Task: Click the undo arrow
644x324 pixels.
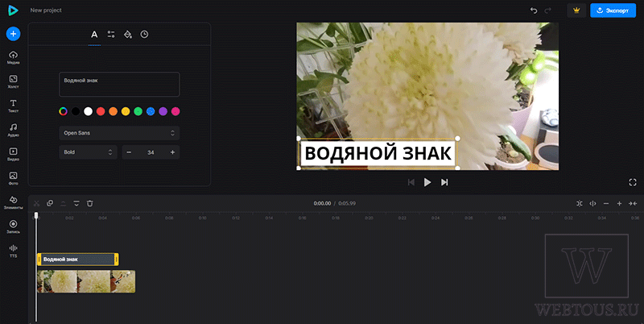Action: coord(534,10)
